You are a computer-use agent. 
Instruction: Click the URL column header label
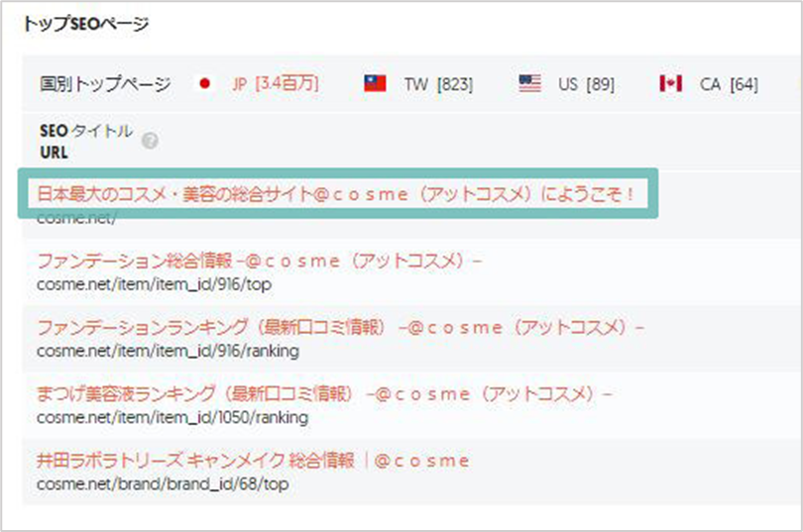(54, 153)
